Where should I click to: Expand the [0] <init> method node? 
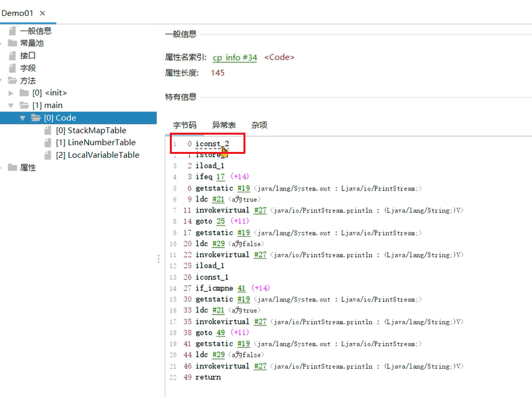(x=11, y=93)
